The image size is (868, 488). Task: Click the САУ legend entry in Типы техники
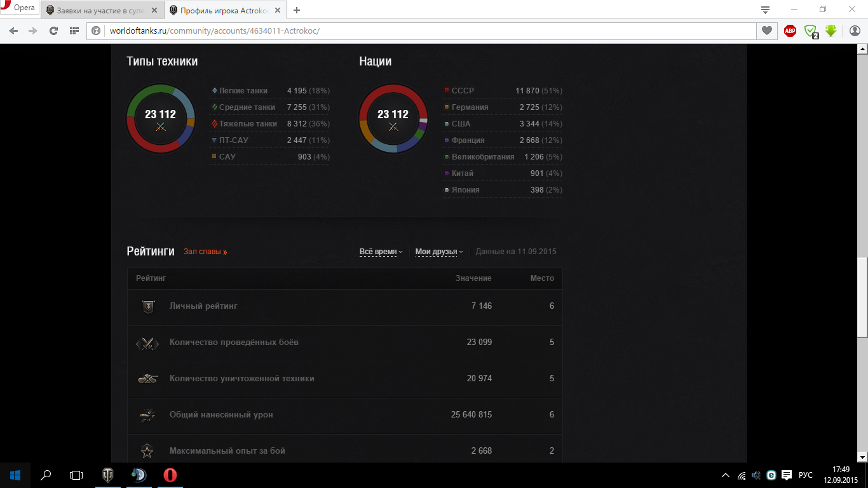click(x=270, y=157)
